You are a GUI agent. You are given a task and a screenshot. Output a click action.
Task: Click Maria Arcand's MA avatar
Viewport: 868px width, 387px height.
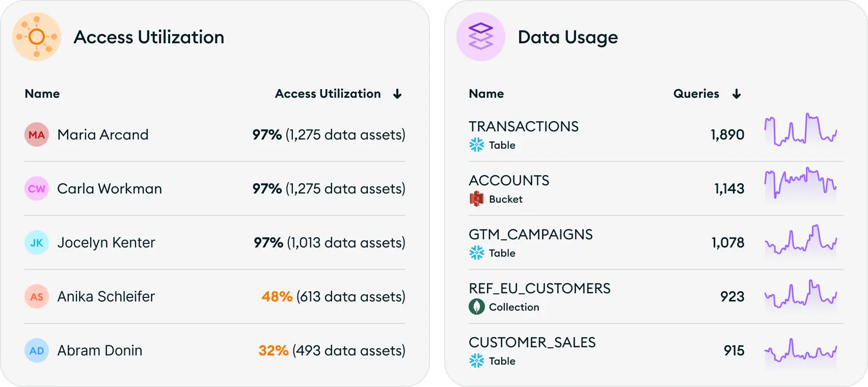coord(37,134)
